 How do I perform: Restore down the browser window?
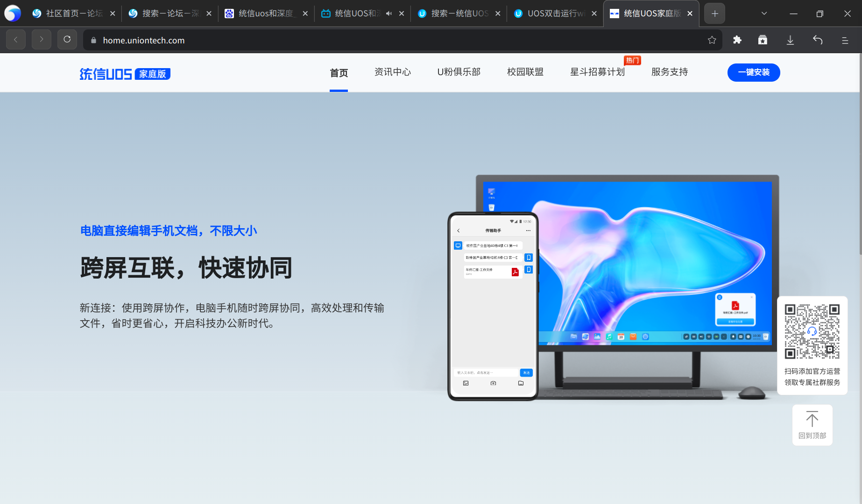[x=820, y=14]
